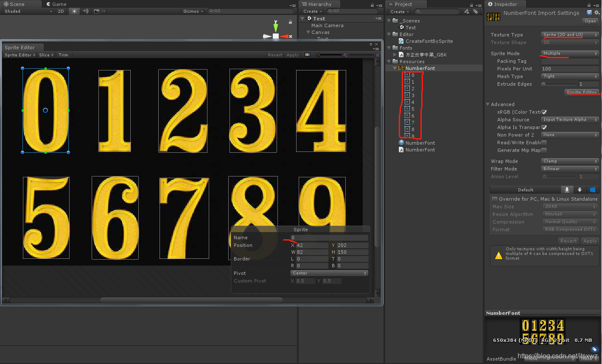Open Gizmos menu
This screenshot has height=364, width=602.
pyautogui.click(x=193, y=11)
